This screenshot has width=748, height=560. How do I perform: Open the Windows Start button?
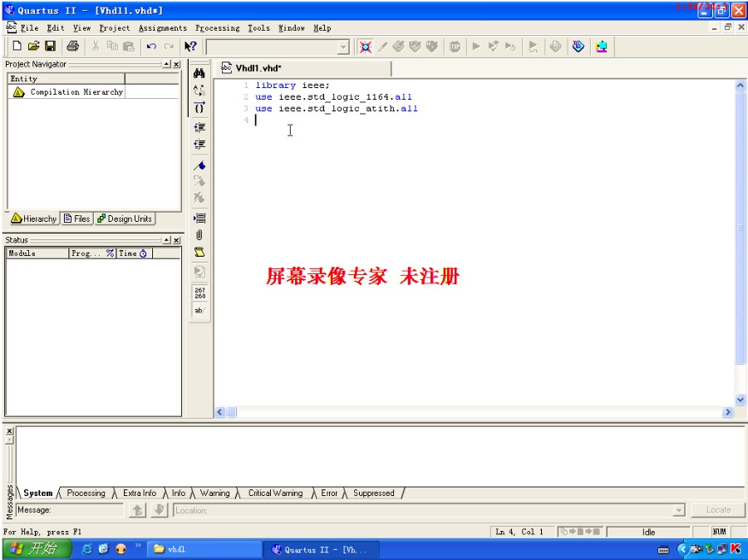[37, 549]
